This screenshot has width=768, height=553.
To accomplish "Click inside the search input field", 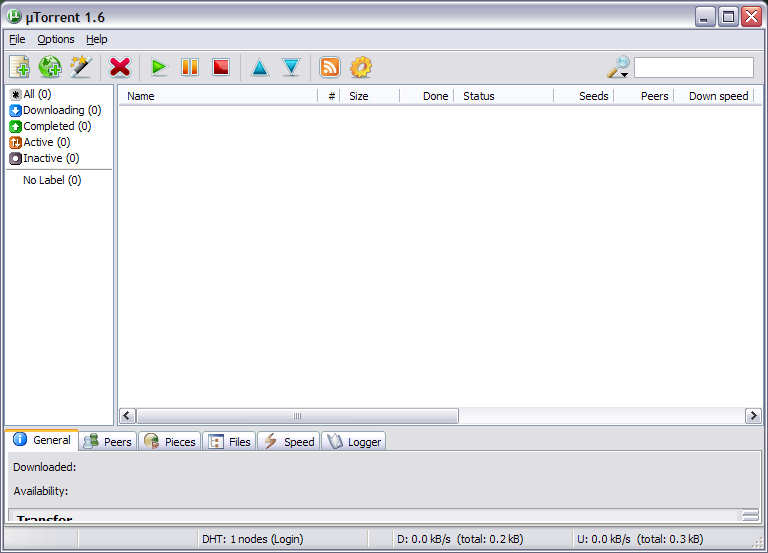I will click(x=693, y=67).
